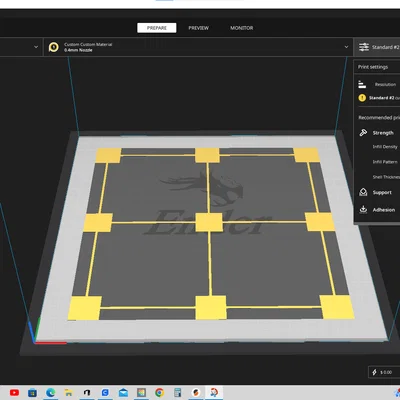This screenshot has width=400, height=400.
Task: Click the Strength label
Action: pyautogui.click(x=383, y=133)
